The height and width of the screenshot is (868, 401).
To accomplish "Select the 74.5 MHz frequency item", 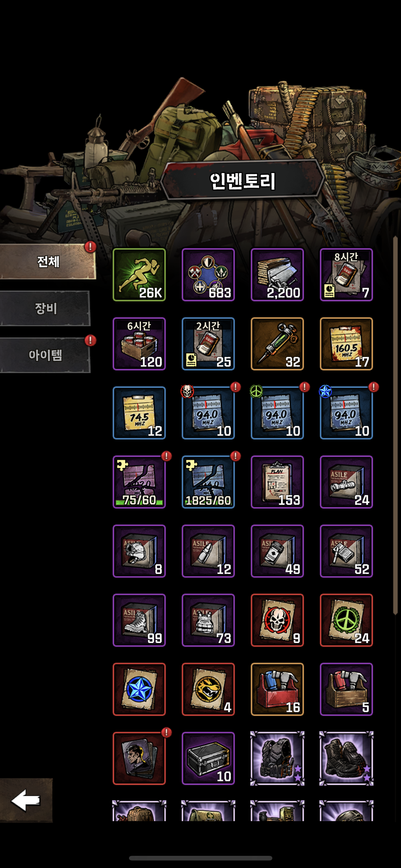I will [139, 413].
